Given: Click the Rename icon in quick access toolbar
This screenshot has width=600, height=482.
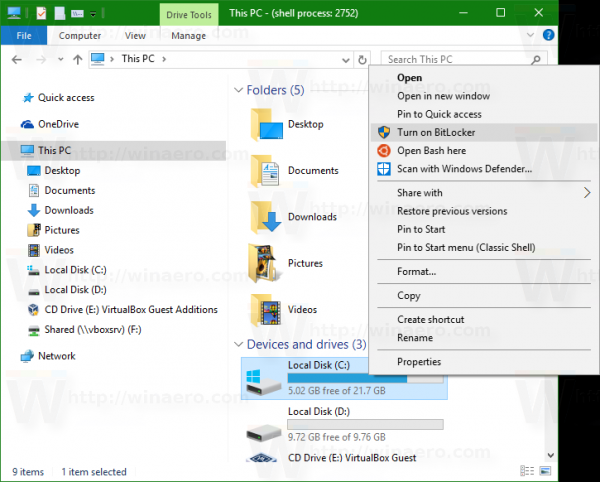Looking at the screenshot, I should click(77, 14).
